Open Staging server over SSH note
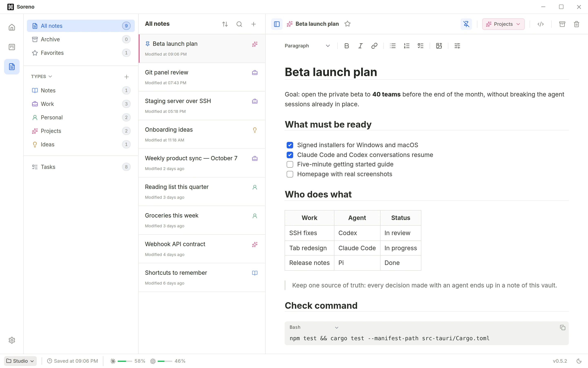This screenshot has width=588, height=368. tap(202, 106)
